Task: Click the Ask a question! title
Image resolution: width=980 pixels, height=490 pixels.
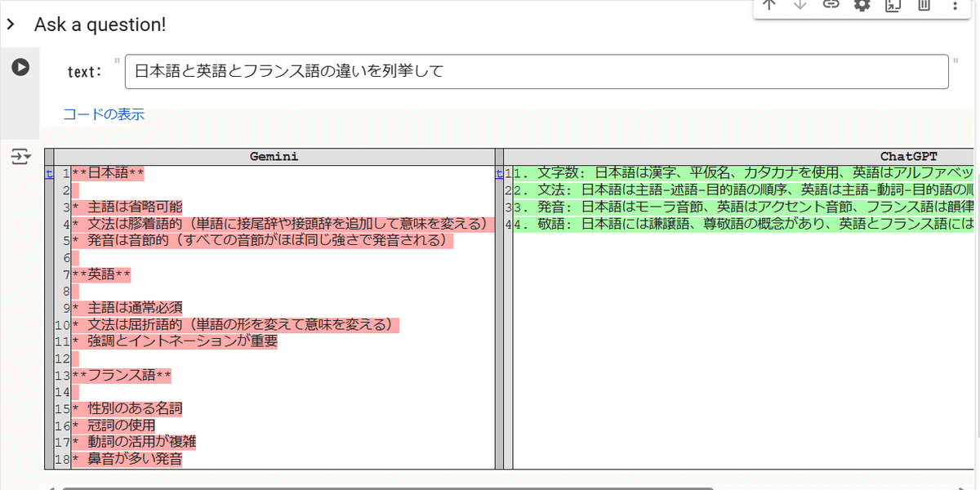Action: coord(100,24)
